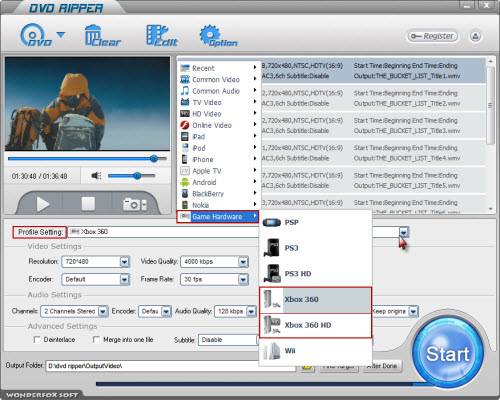Open the Keep original dropdown
The height and width of the screenshot is (400, 500).
413,311
